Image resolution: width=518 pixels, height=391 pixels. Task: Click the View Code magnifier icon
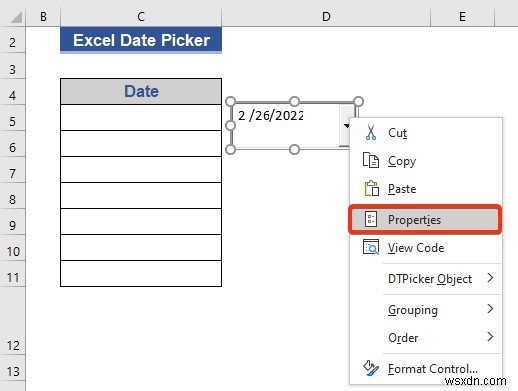(x=371, y=247)
